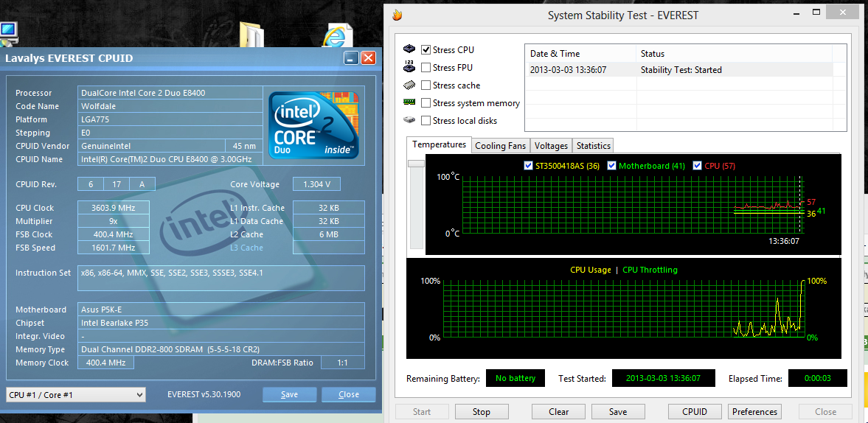Click the Clear button in stability test
Viewport: 868px width, 423px height.
pos(558,411)
